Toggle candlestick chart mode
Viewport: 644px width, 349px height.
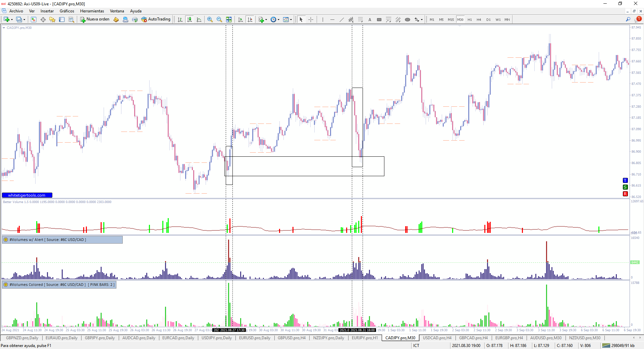coord(190,19)
